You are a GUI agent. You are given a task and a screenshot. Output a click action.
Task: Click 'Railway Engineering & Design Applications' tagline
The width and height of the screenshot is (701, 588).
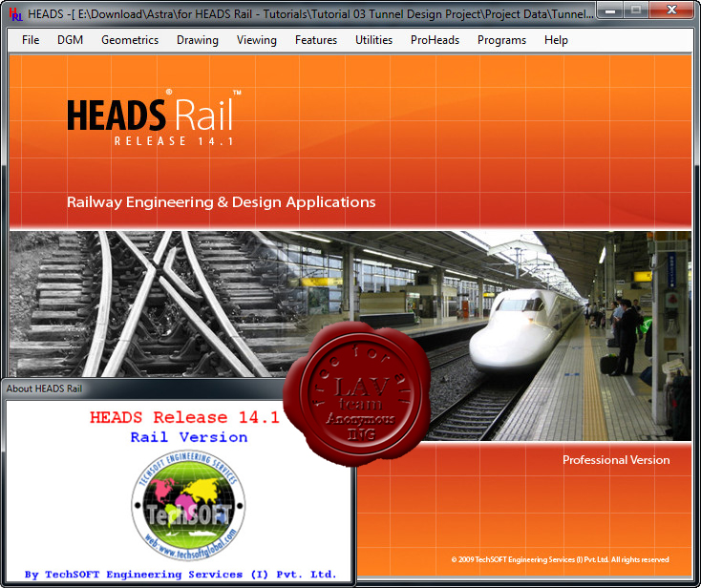tap(221, 202)
